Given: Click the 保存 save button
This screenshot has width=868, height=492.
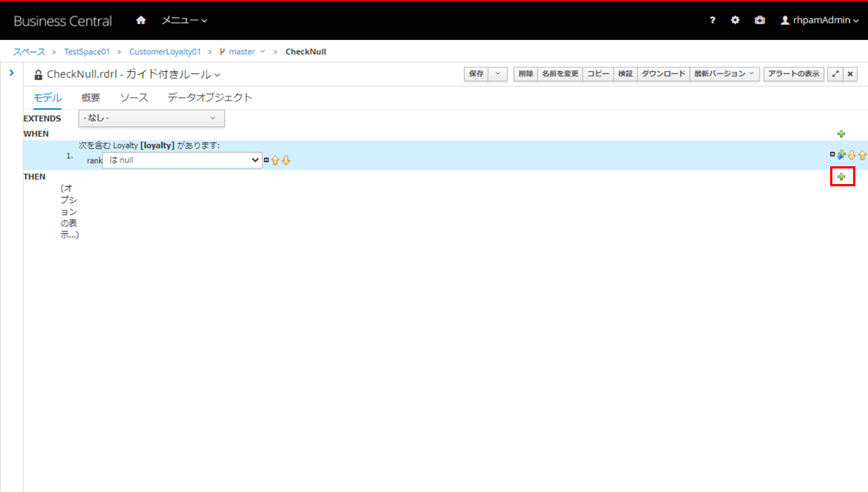Looking at the screenshot, I should coord(476,73).
